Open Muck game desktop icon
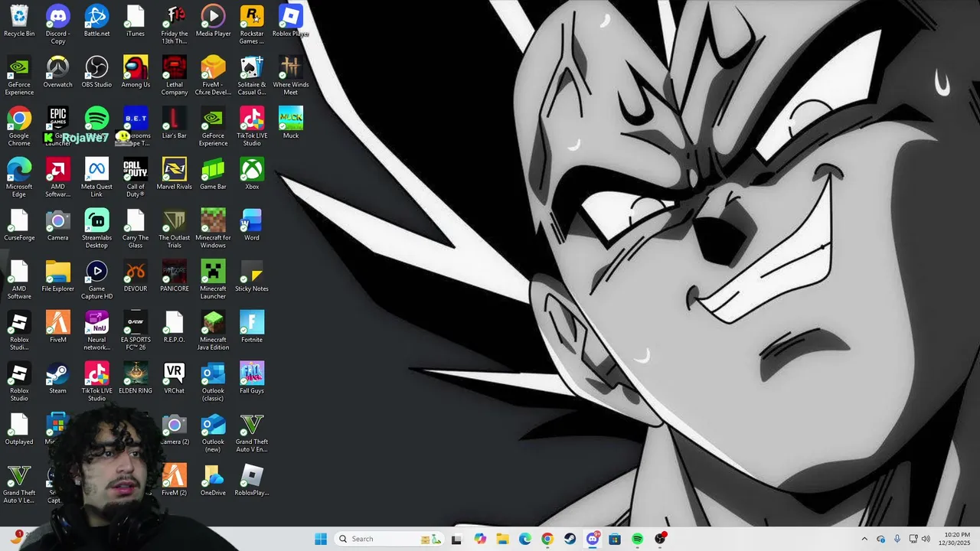The image size is (980, 551). click(291, 122)
